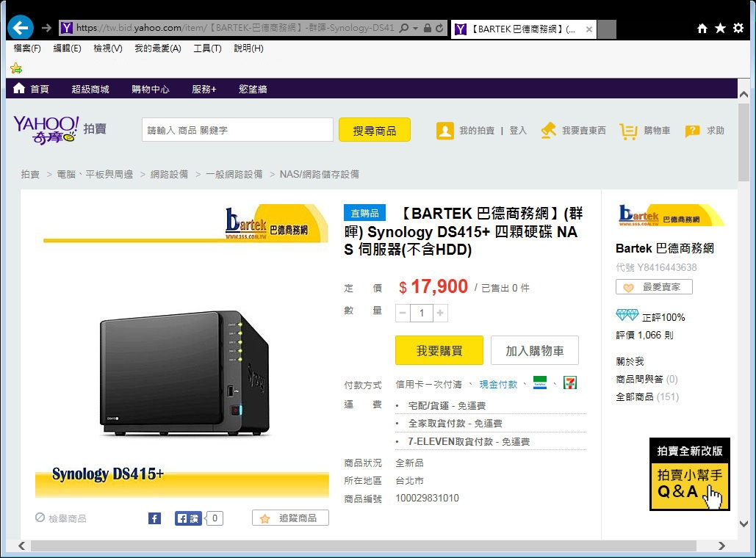Click the Yahoo奇摩 拍賣 logo
The height and width of the screenshot is (558, 756).
click(60, 130)
